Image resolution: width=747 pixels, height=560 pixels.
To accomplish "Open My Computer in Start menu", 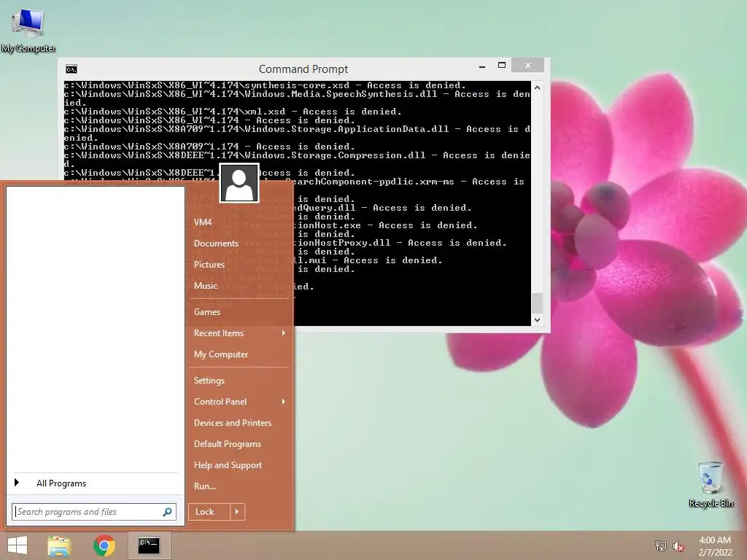I will (220, 354).
